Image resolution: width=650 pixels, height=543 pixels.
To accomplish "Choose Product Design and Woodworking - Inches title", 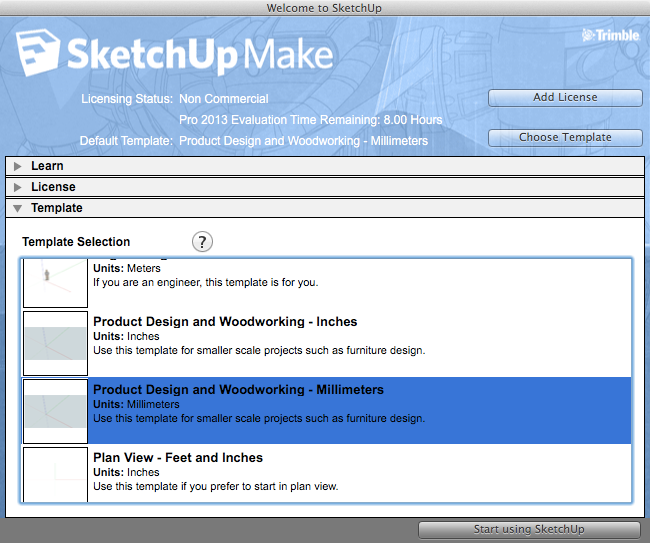I will click(225, 322).
